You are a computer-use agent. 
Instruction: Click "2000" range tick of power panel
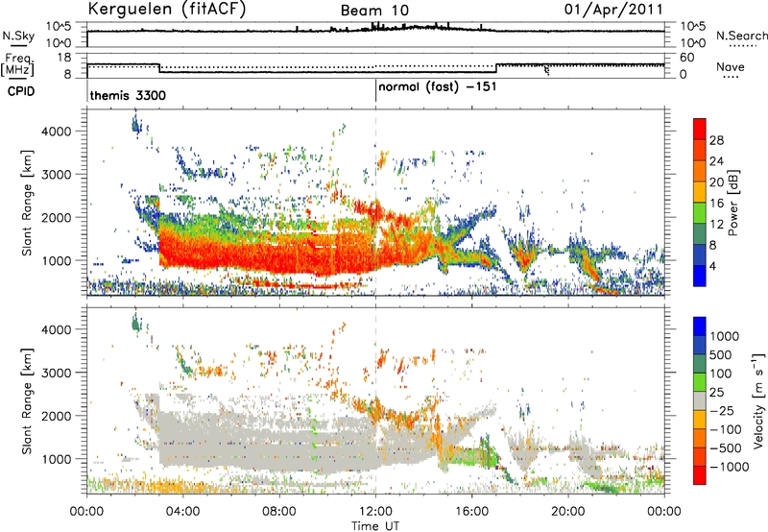(x=57, y=217)
